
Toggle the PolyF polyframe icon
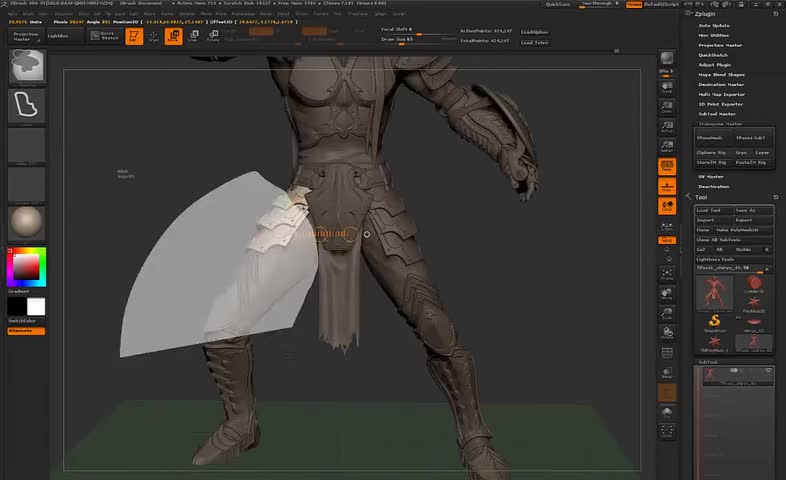point(667,353)
